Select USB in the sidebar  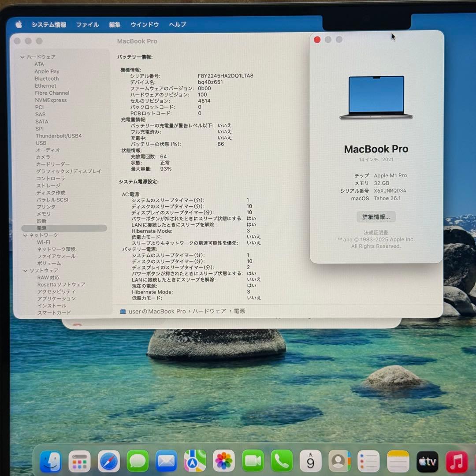pyautogui.click(x=41, y=143)
